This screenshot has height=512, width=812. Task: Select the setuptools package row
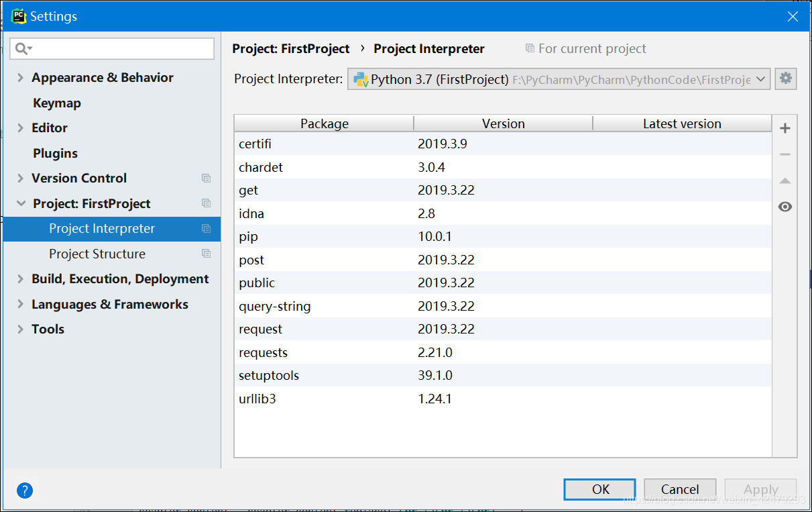pos(503,375)
